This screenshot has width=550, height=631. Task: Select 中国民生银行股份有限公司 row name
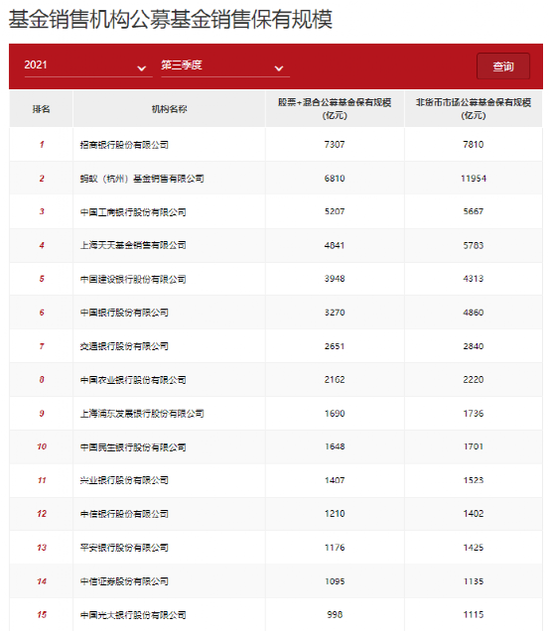[x=133, y=447]
